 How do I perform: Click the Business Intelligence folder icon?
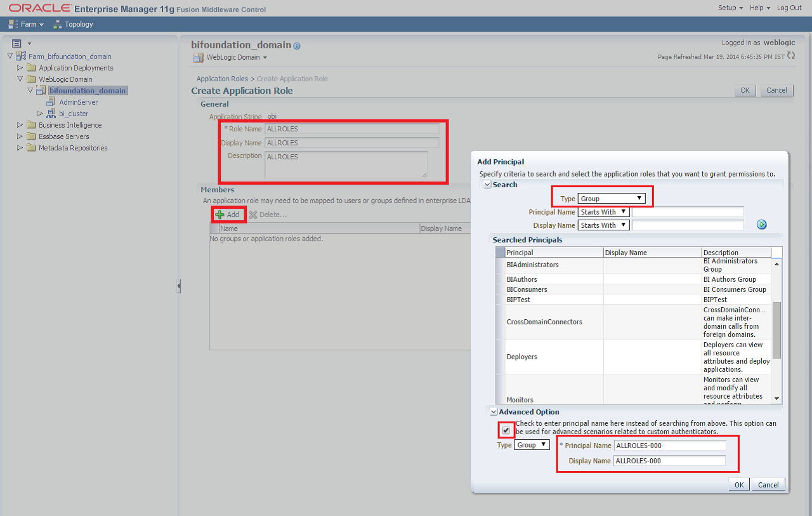(x=31, y=125)
